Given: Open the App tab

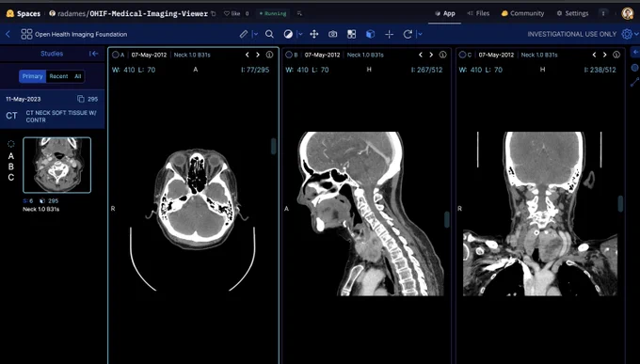Looking at the screenshot, I should (x=445, y=13).
